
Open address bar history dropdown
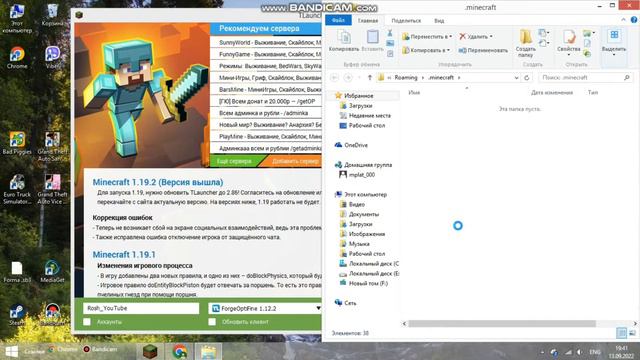[x=516, y=78]
